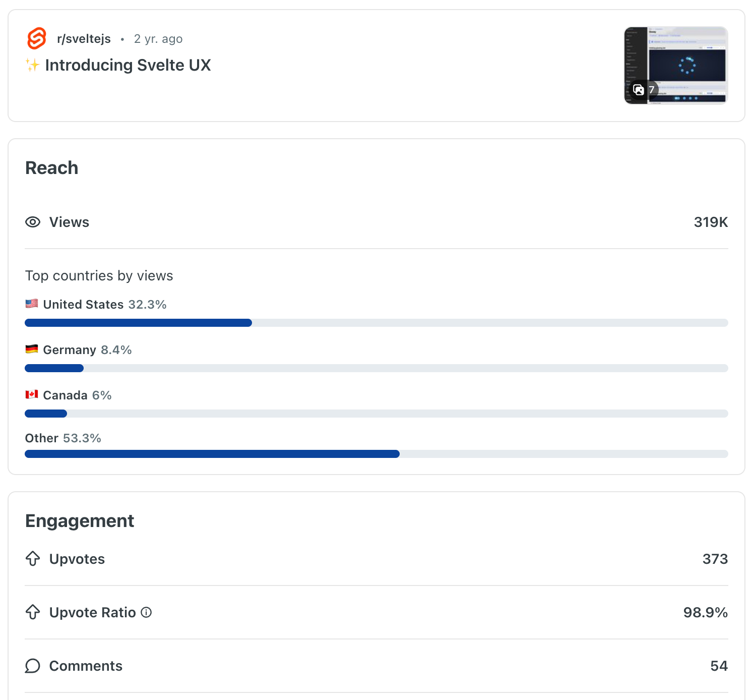753x700 pixels.
Task: Click the Canada flag icon
Action: (x=32, y=394)
